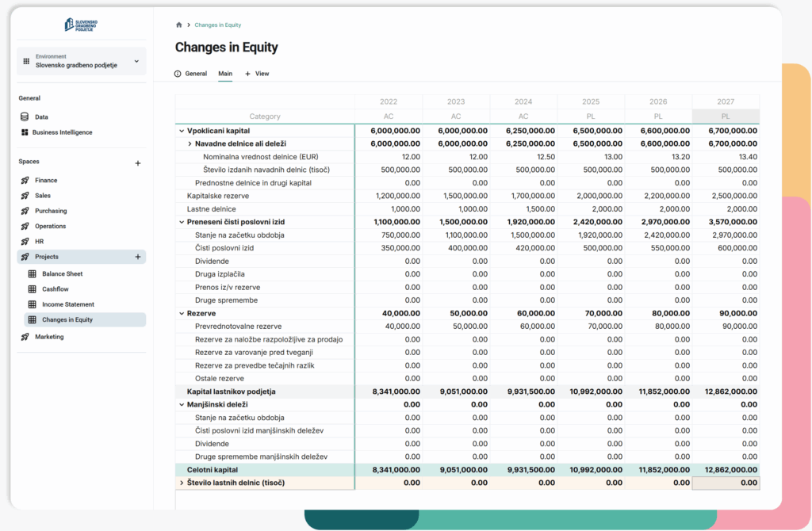Viewport: 812px width, 531px height.
Task: Open the Income Statement sheet
Action: coord(67,304)
